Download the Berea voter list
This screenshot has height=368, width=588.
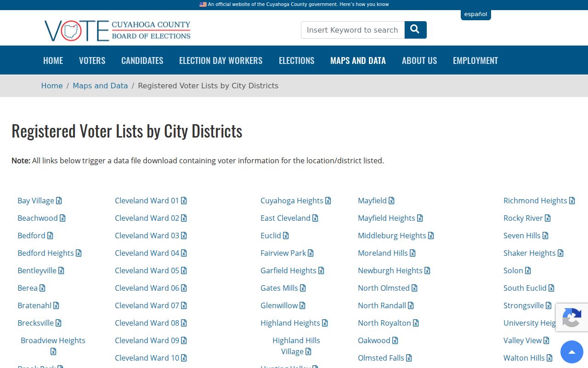pyautogui.click(x=31, y=288)
